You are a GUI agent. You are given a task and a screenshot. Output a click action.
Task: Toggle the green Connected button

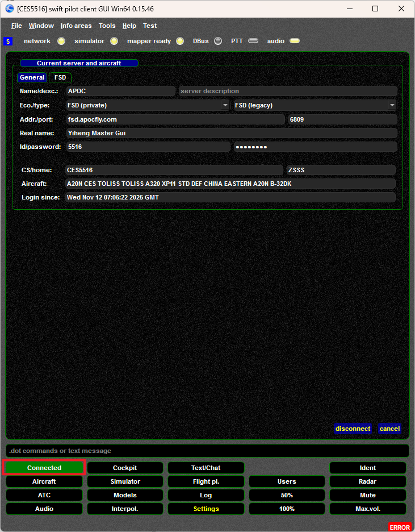[44, 468]
